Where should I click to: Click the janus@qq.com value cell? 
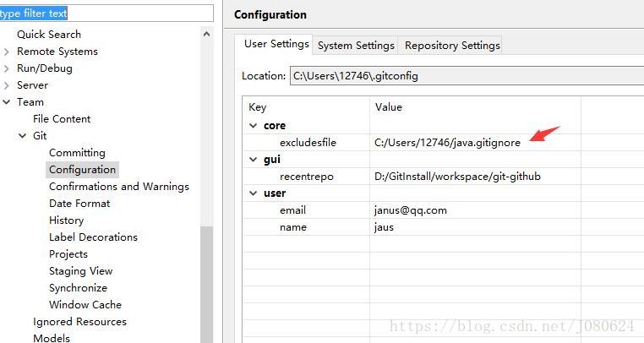click(x=410, y=210)
